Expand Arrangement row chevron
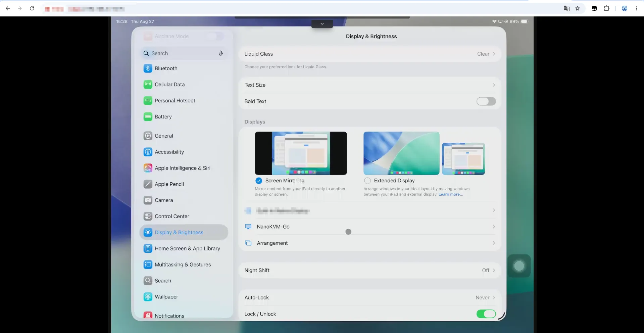 click(494, 243)
